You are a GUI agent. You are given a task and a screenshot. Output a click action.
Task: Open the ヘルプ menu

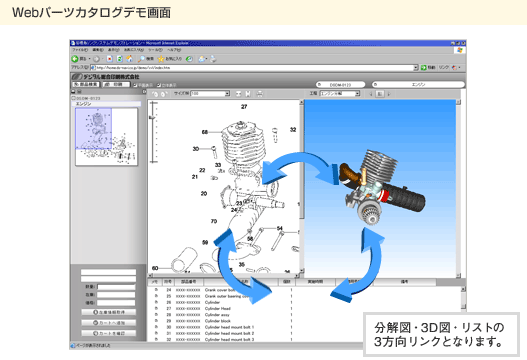[x=174, y=50]
